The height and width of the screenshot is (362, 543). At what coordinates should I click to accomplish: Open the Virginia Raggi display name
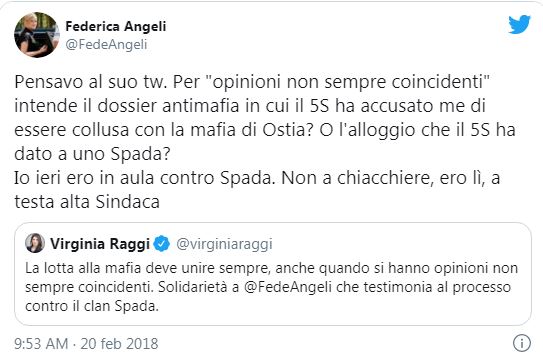(x=100, y=244)
